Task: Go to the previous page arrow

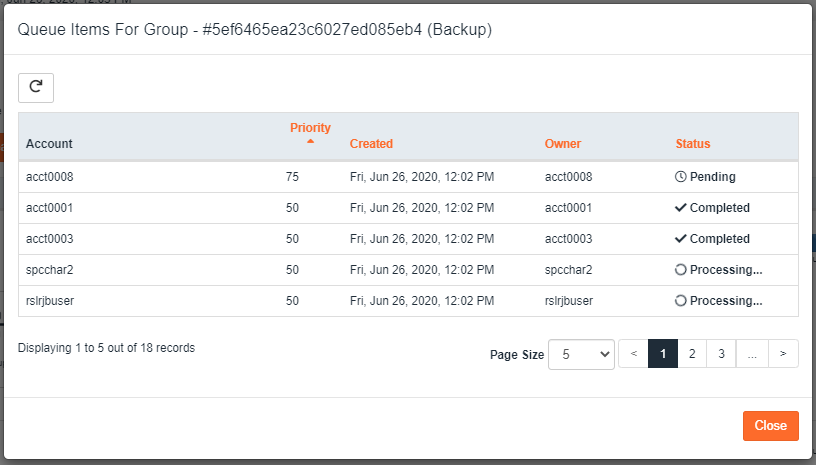Action: 633,354
